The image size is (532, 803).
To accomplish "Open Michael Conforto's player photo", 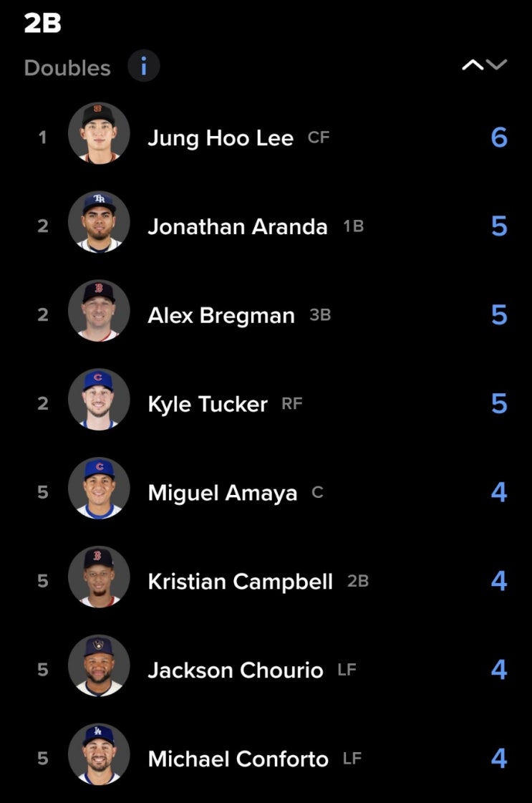I will pyautogui.click(x=99, y=754).
